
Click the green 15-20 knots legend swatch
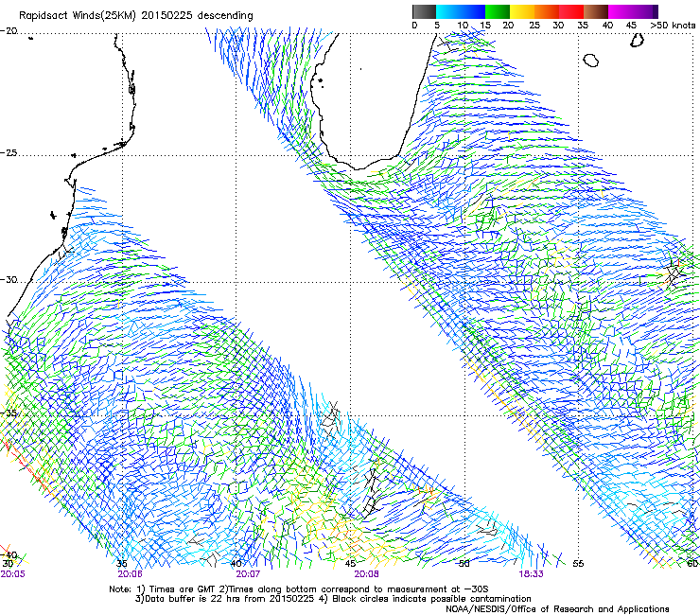498,11
